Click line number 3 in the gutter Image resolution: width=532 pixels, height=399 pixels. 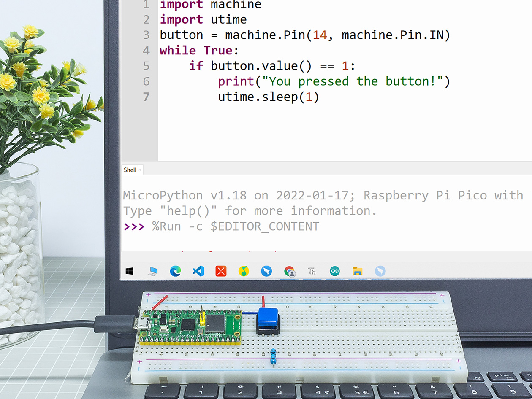146,35
